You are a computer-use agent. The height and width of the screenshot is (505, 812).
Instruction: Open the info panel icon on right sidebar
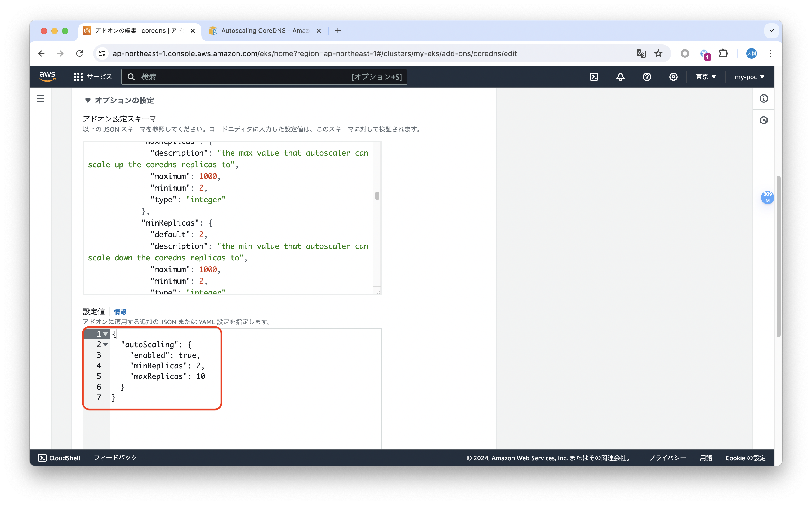764,98
